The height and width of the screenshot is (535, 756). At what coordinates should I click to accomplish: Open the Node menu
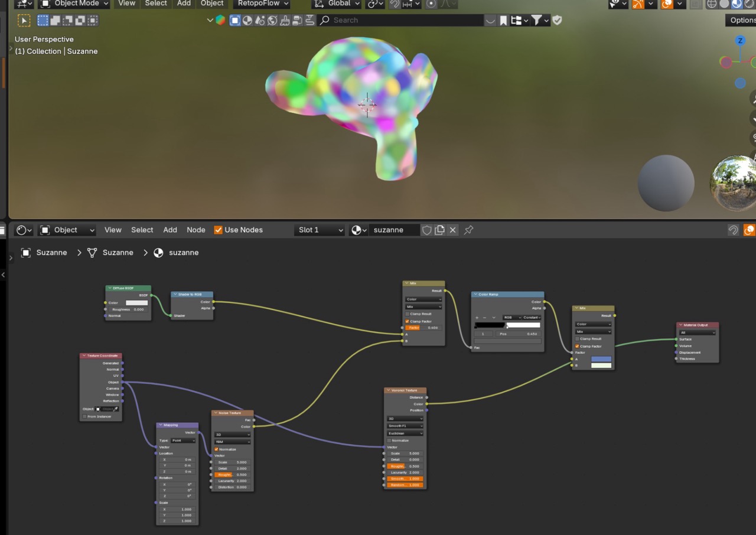pyautogui.click(x=196, y=230)
